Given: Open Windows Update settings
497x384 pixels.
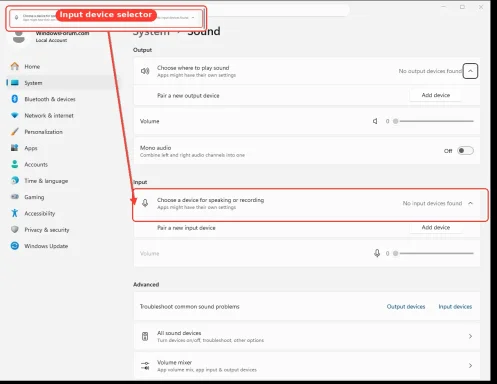Looking at the screenshot, I should click(x=46, y=246).
